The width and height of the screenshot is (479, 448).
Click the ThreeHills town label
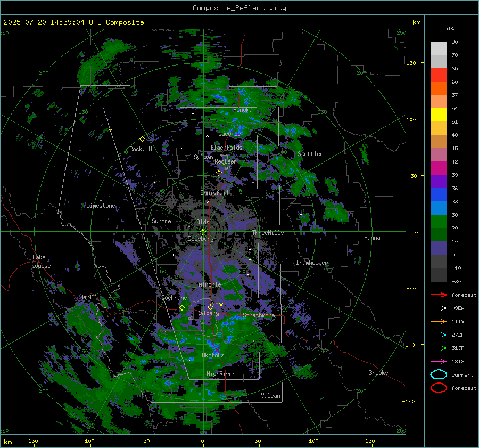pos(268,233)
